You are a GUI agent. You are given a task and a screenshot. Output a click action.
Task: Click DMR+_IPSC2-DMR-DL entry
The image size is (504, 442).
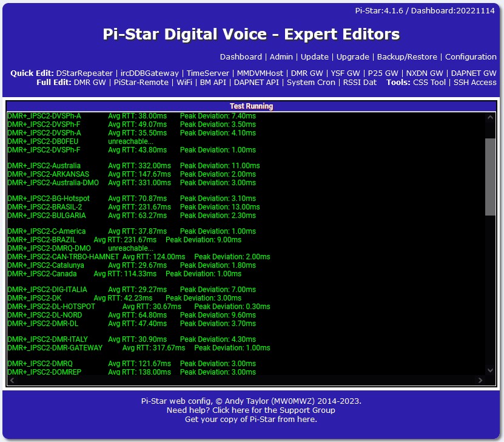click(x=132, y=323)
